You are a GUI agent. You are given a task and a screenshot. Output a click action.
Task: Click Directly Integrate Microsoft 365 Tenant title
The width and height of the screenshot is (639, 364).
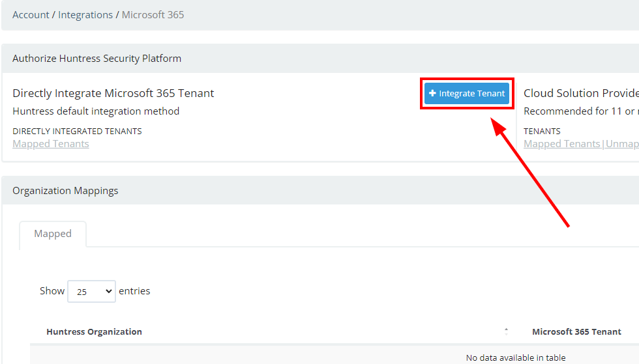[113, 93]
